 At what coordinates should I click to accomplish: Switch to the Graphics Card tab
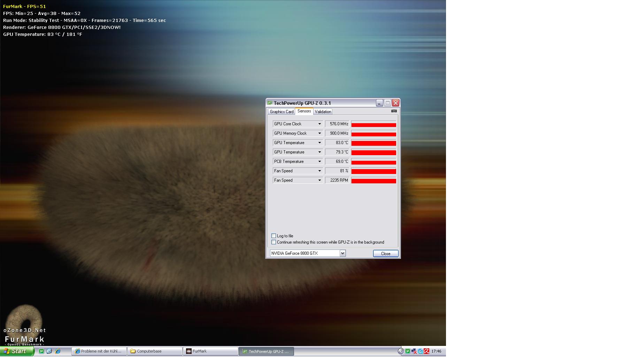[x=282, y=112]
